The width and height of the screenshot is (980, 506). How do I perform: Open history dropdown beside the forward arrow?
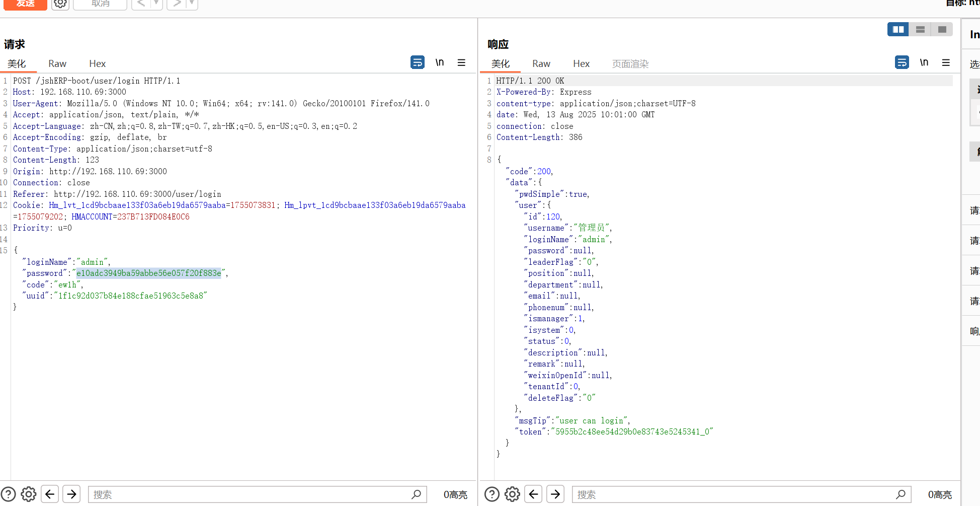click(192, 4)
